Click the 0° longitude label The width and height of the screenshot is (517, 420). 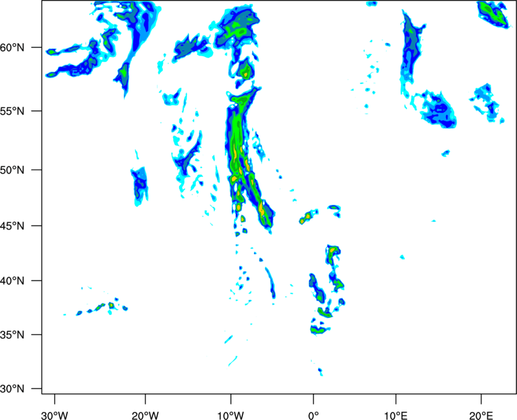tap(313, 415)
